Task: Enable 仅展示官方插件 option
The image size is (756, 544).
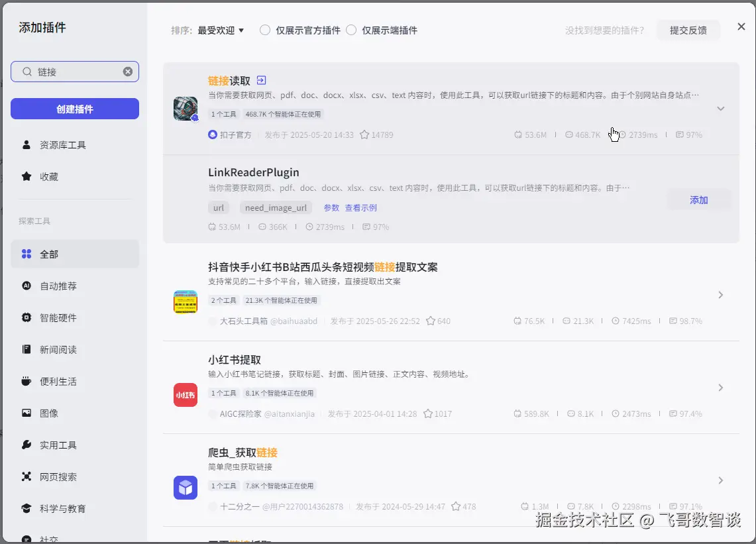Action: 264,30
